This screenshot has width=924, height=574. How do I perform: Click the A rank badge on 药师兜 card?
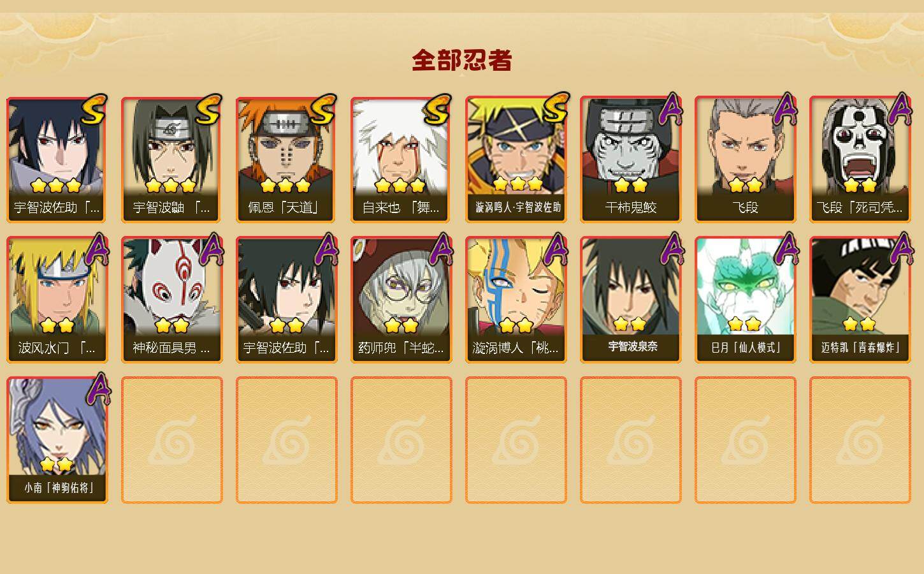(x=440, y=249)
